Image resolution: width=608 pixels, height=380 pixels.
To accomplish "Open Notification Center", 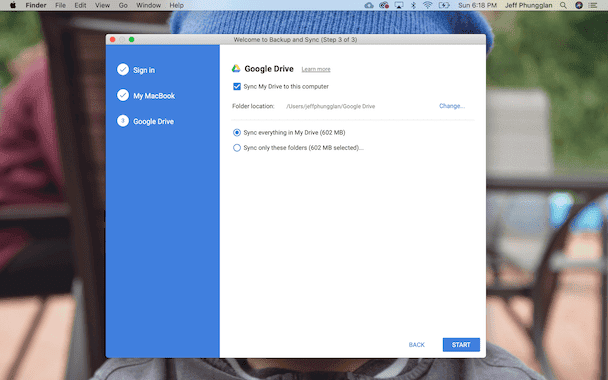I will (x=593, y=5).
